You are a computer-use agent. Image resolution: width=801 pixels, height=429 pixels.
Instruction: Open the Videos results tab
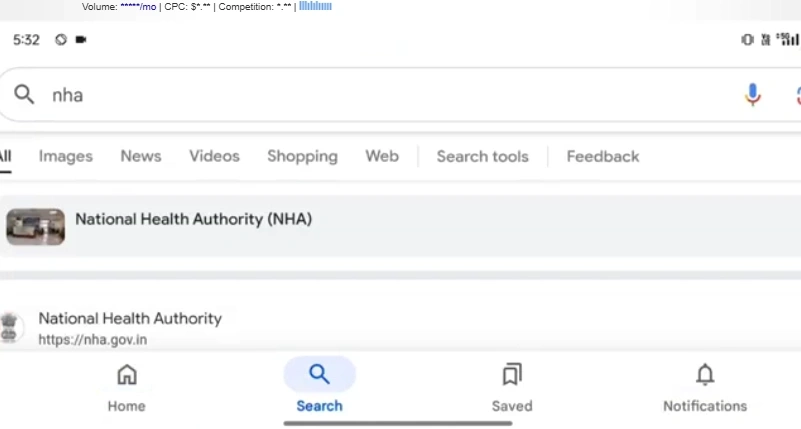pyautogui.click(x=215, y=156)
